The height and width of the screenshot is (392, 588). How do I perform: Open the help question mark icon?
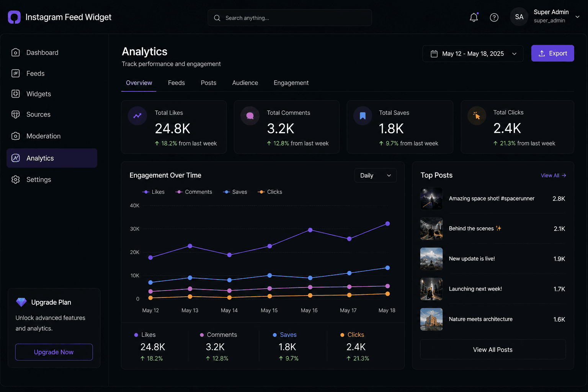pos(494,17)
